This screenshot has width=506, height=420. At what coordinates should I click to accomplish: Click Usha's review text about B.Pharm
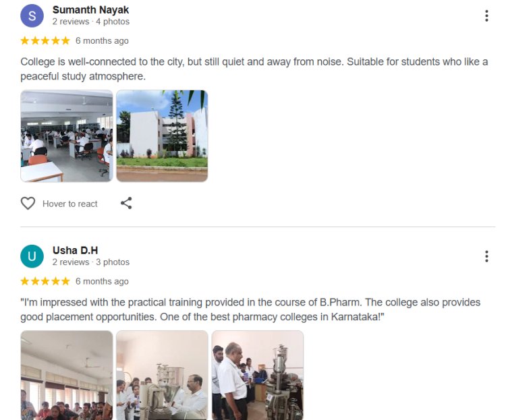(x=250, y=309)
